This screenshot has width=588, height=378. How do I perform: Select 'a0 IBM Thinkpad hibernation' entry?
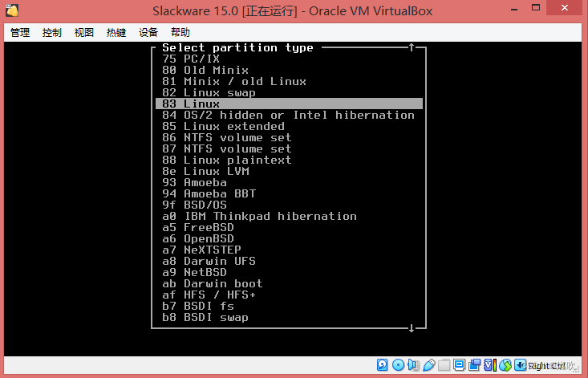click(289, 217)
